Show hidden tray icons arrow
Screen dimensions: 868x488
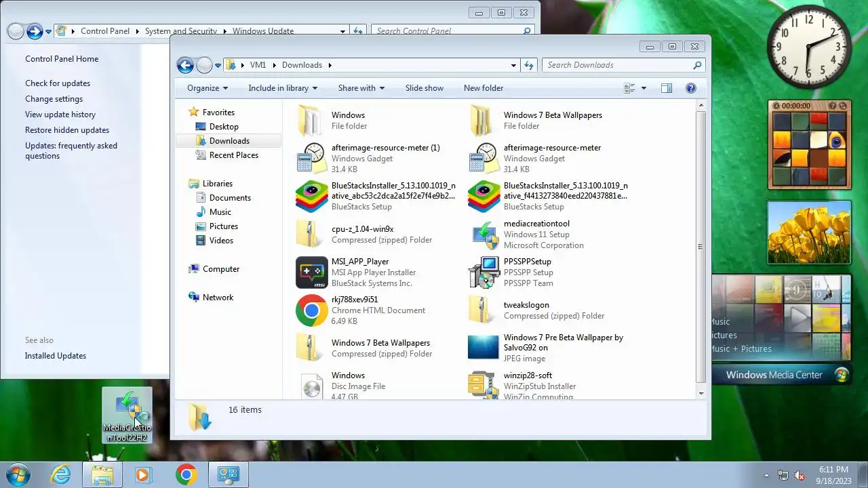point(767,475)
